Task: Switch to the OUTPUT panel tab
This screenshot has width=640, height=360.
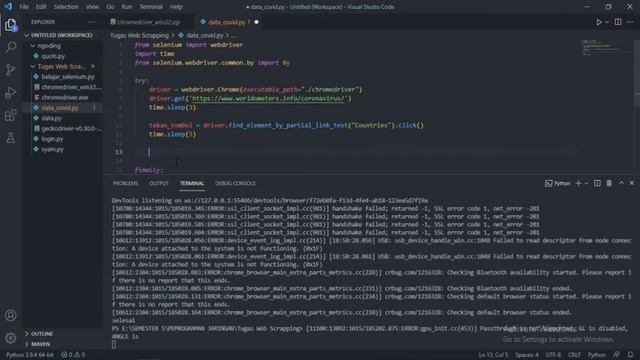Action: [x=159, y=183]
